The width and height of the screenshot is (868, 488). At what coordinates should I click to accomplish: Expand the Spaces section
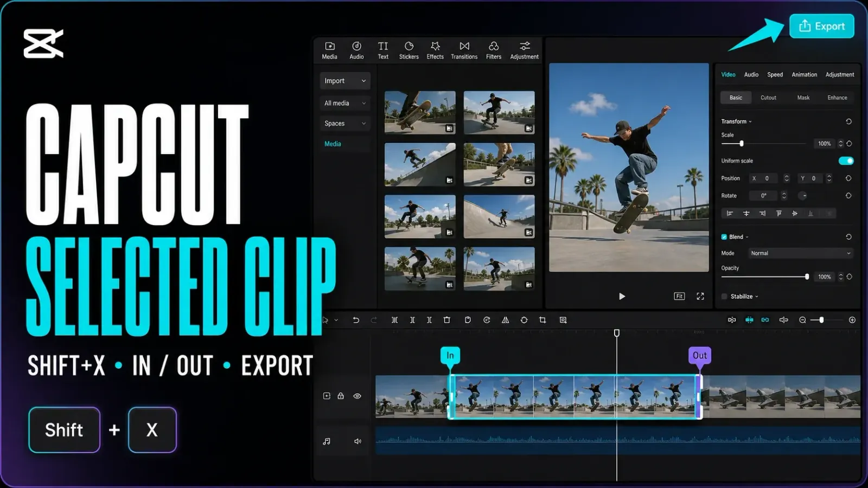(345, 124)
